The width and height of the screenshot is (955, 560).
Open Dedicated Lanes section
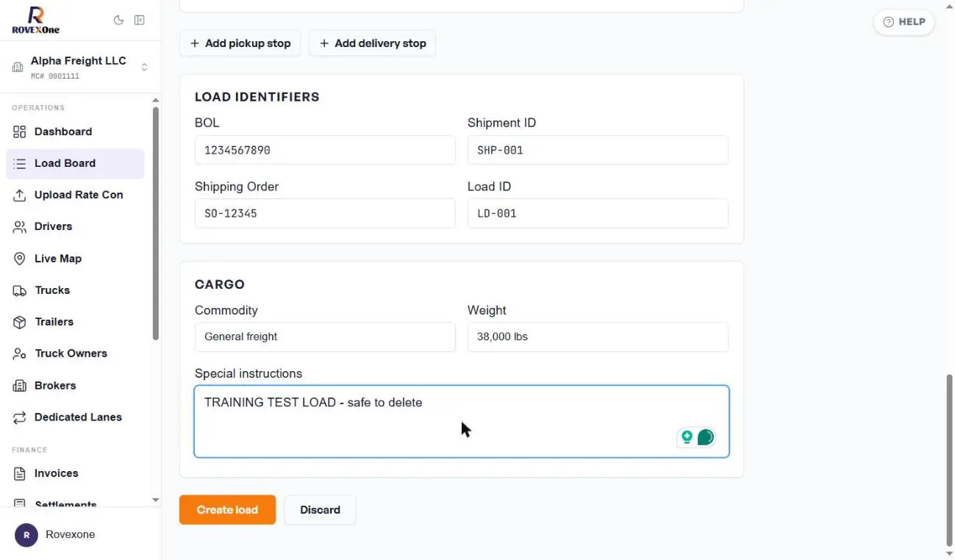click(75, 417)
